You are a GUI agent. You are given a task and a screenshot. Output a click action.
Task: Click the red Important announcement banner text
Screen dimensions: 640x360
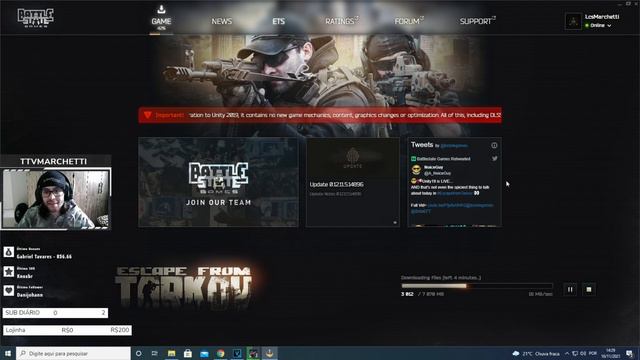click(x=344, y=115)
